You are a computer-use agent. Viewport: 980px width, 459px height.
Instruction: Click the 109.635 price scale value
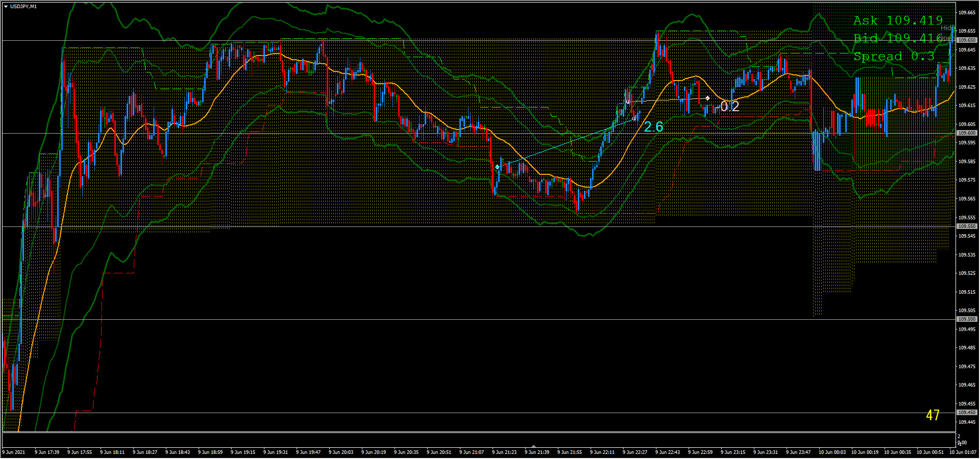point(967,68)
